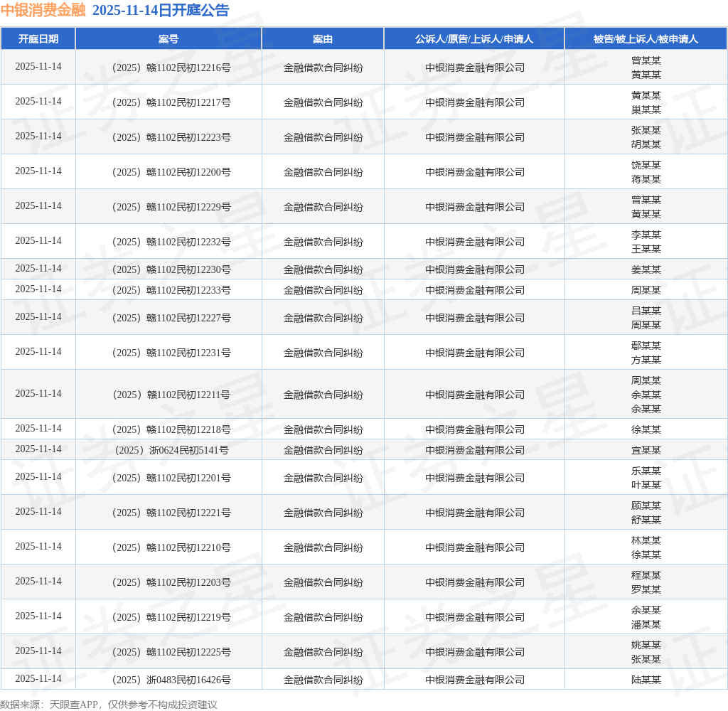Select case number 赣1102民初12217号

[x=171, y=102]
